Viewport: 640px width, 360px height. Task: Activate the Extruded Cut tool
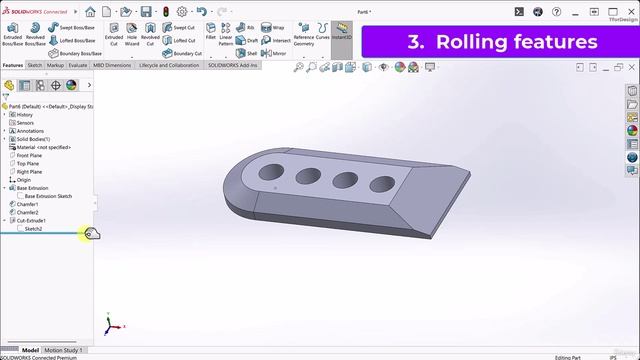(114, 34)
